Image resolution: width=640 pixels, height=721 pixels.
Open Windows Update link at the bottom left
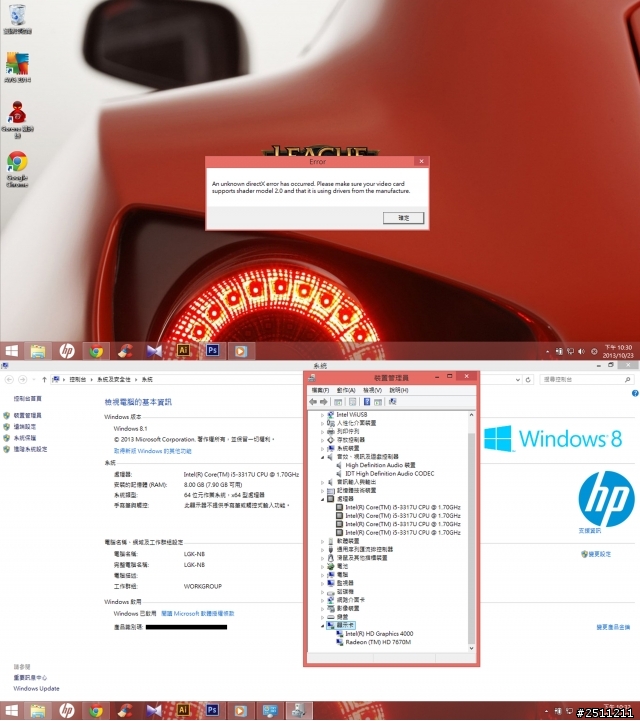click(x=36, y=689)
